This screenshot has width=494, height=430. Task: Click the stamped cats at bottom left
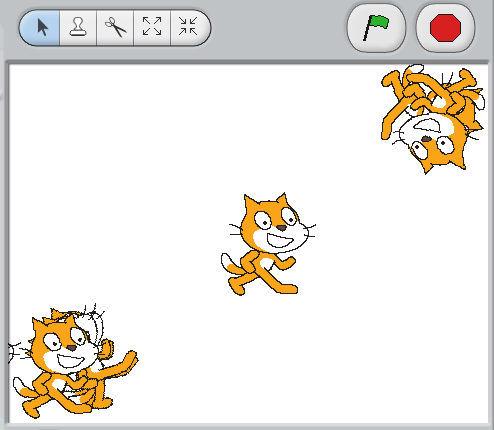(x=73, y=361)
